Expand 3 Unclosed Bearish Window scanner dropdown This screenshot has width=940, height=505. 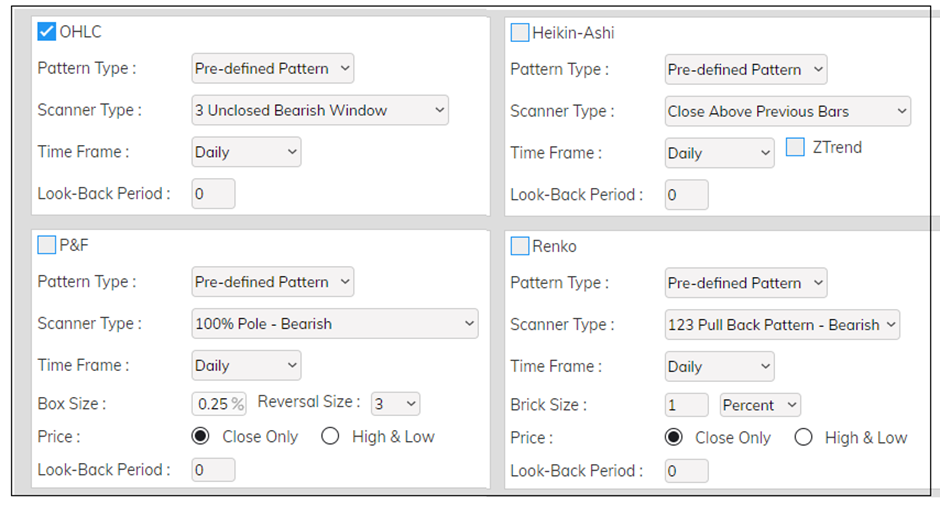coord(320,110)
